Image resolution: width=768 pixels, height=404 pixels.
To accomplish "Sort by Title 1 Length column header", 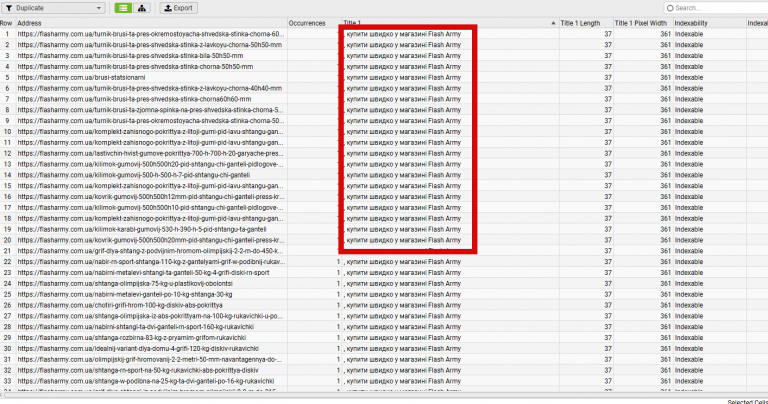I will pos(580,23).
